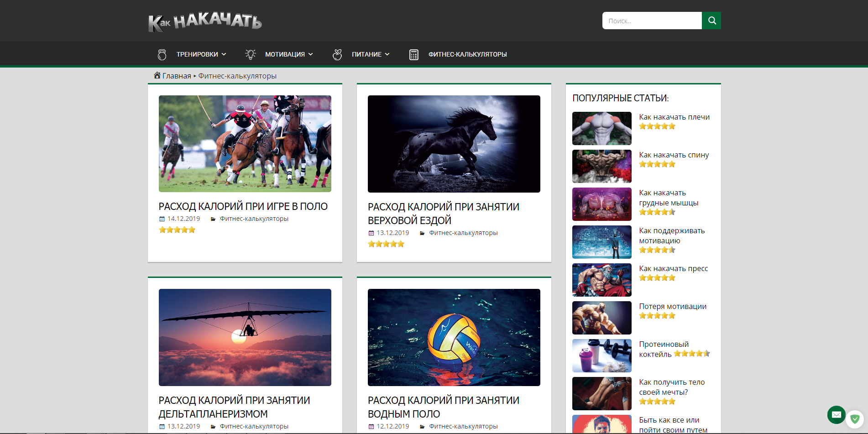Click in the Поиск search field
Image resolution: width=868 pixels, height=434 pixels.
[652, 21]
